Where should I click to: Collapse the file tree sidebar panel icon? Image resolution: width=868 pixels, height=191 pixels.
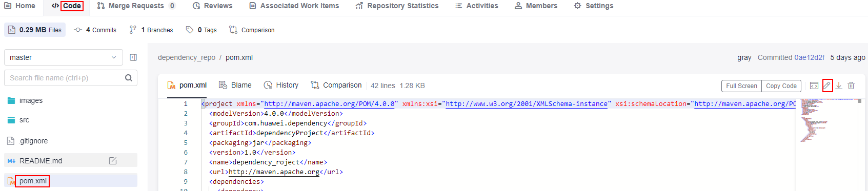coord(133,57)
